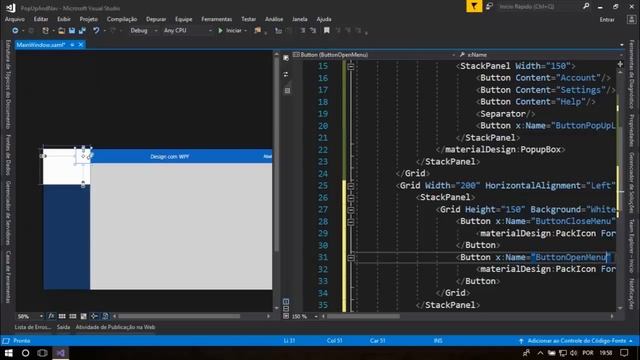Click the Cortana circle taskbar icon

coord(25,353)
